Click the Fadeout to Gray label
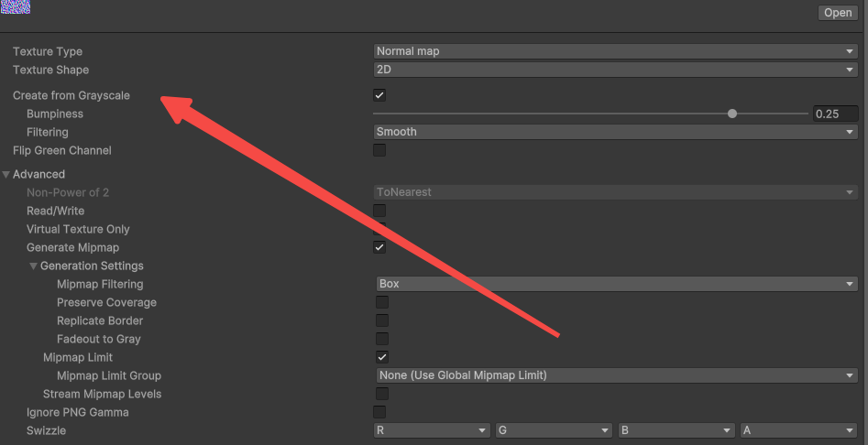Screen dimensions: 868x445 click(99, 339)
